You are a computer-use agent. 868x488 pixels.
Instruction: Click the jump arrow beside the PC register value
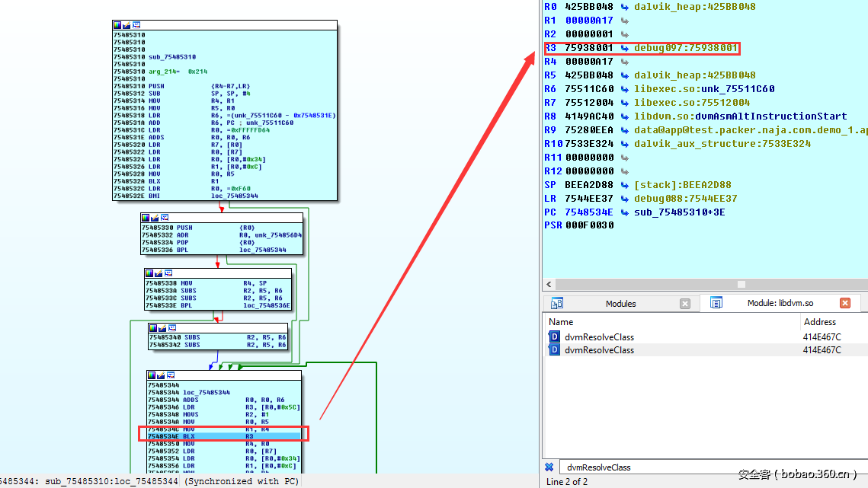pyautogui.click(x=624, y=212)
